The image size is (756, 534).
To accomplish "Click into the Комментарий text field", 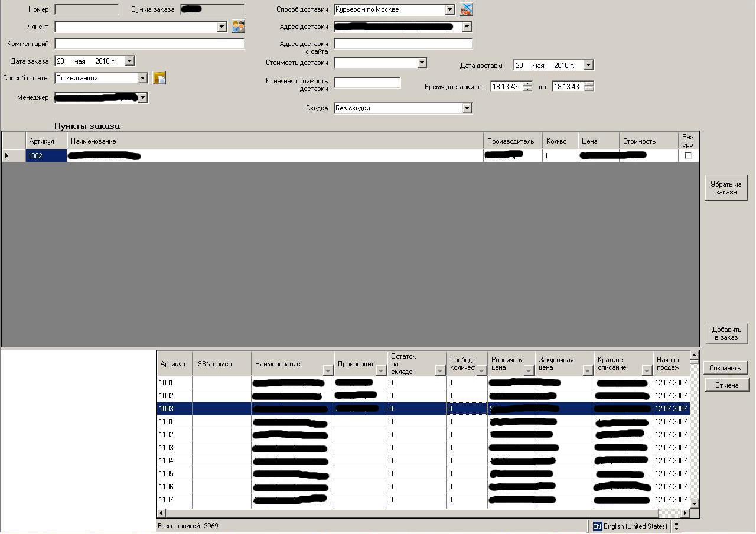I will 149,44.
